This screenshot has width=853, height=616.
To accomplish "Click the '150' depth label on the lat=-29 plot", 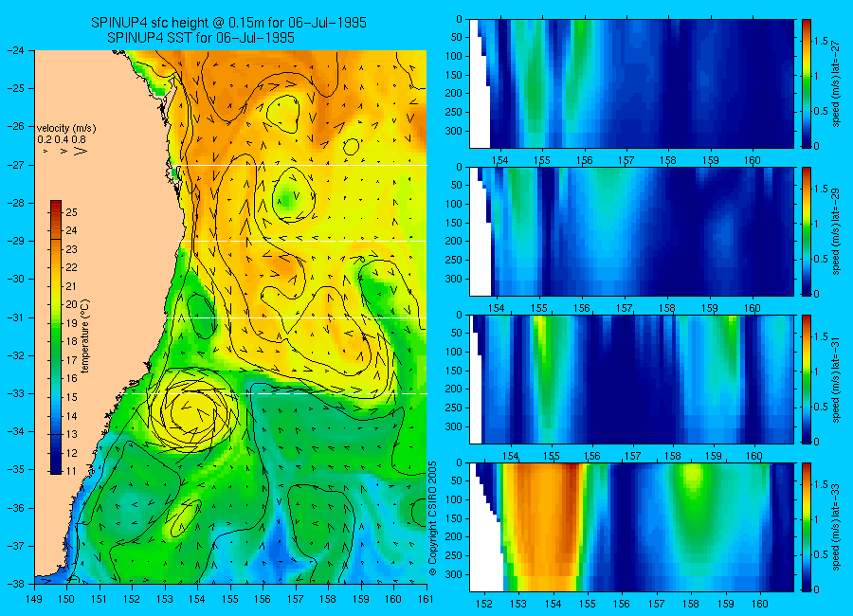I will tap(454, 223).
